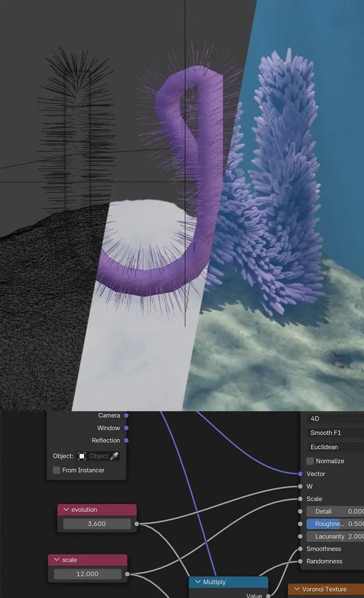Click the Smoothness input socket
Image resolution: width=364 pixels, height=598 pixels.
300,549
